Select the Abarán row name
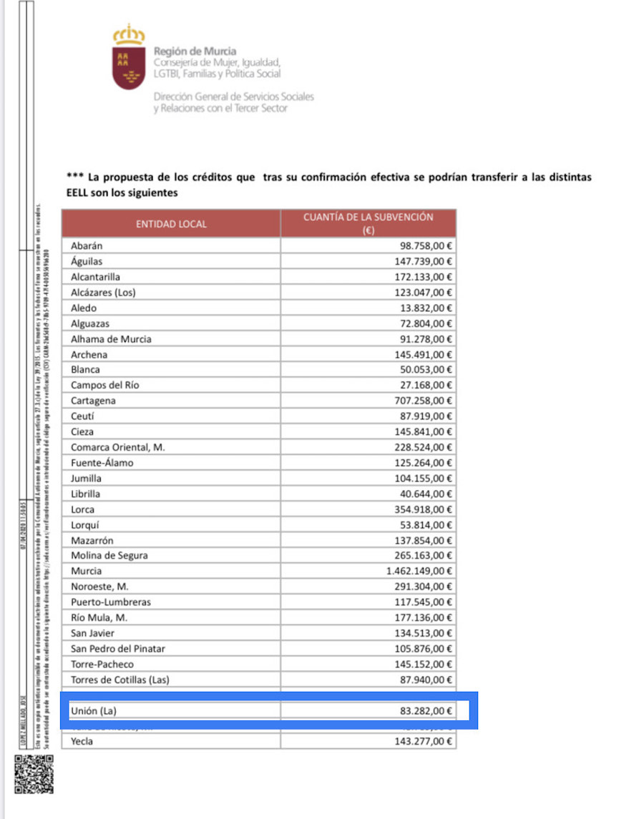The width and height of the screenshot is (644, 819). coord(87,245)
